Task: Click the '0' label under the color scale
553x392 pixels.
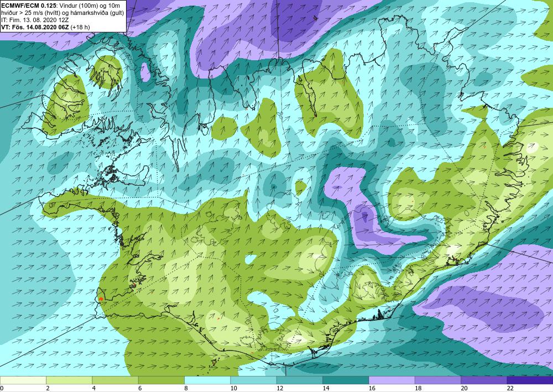Action: [2, 388]
